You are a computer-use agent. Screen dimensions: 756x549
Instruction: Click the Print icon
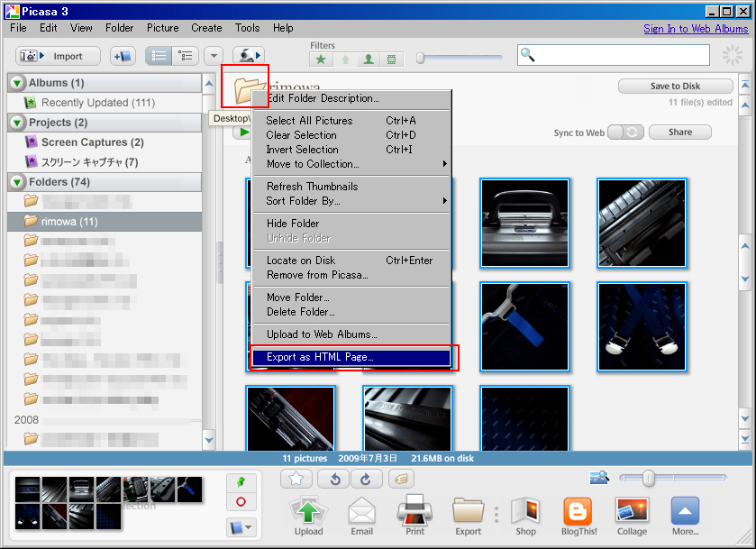coord(414,511)
